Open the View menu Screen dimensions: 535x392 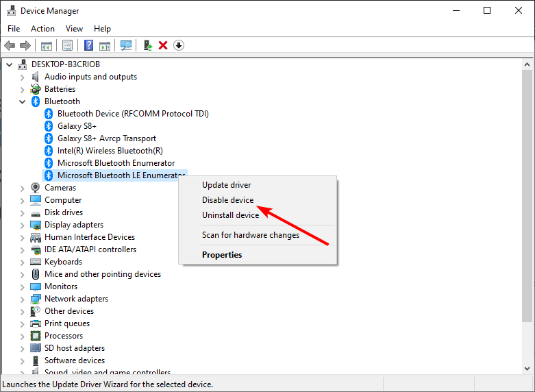pos(74,29)
